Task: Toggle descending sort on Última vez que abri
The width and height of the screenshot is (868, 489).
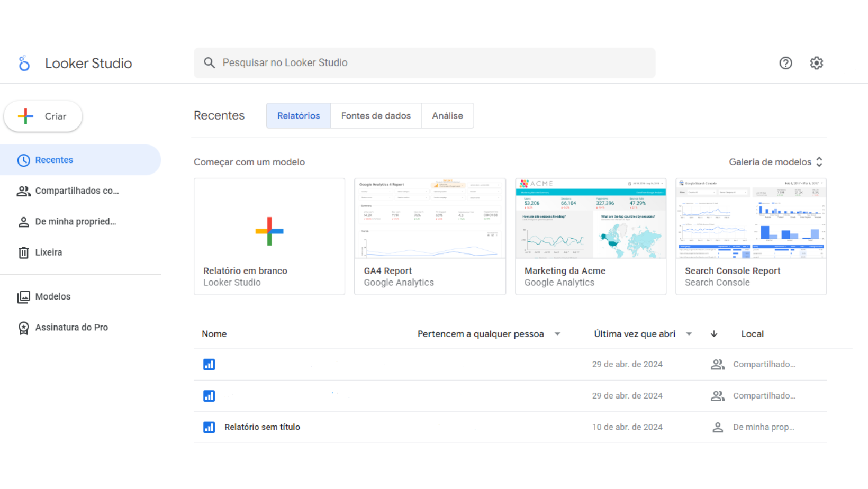Action: 714,333
